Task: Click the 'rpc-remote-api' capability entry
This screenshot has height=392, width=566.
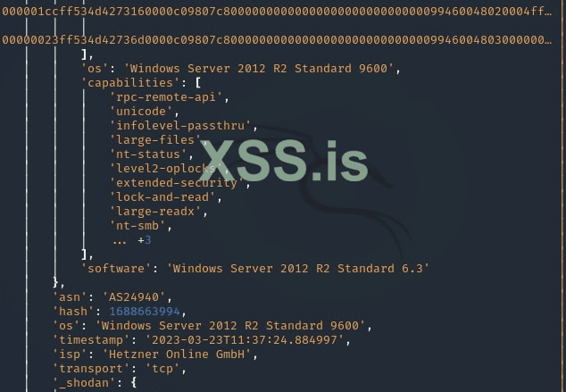Action: 166,96
